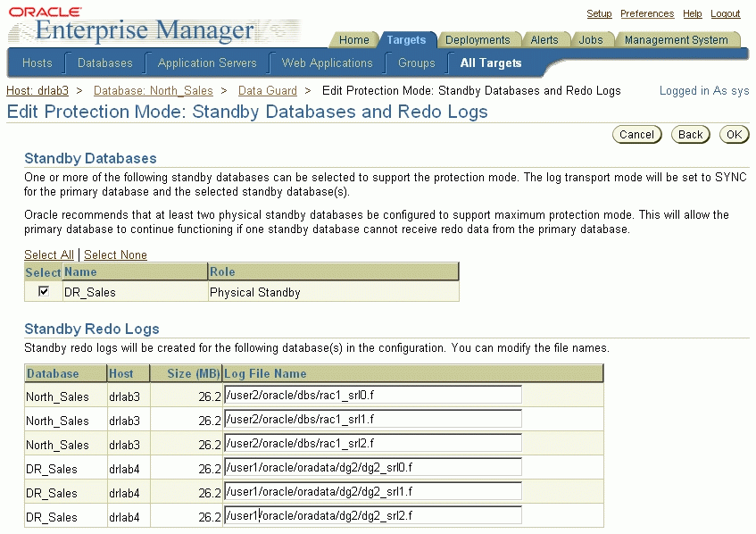Open the Groups subtab
The width and height of the screenshot is (756, 534).
(x=415, y=63)
